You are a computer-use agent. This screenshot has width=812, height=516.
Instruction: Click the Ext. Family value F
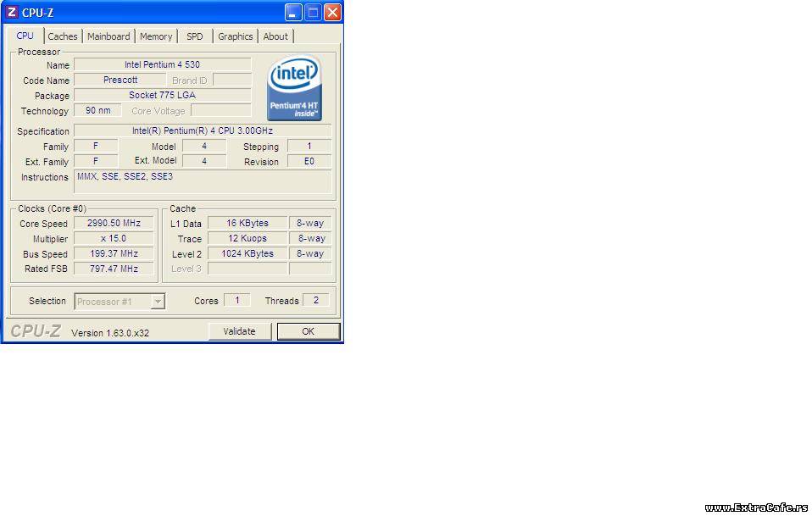(96, 161)
